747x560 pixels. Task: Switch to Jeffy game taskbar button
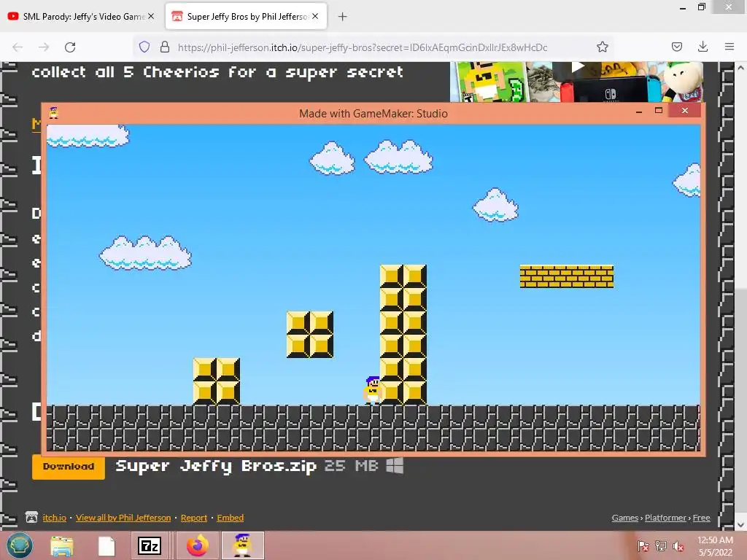click(242, 545)
